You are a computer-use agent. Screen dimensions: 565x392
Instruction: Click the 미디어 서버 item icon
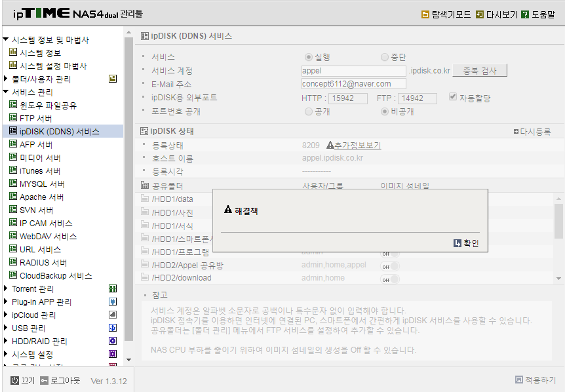click(13, 157)
